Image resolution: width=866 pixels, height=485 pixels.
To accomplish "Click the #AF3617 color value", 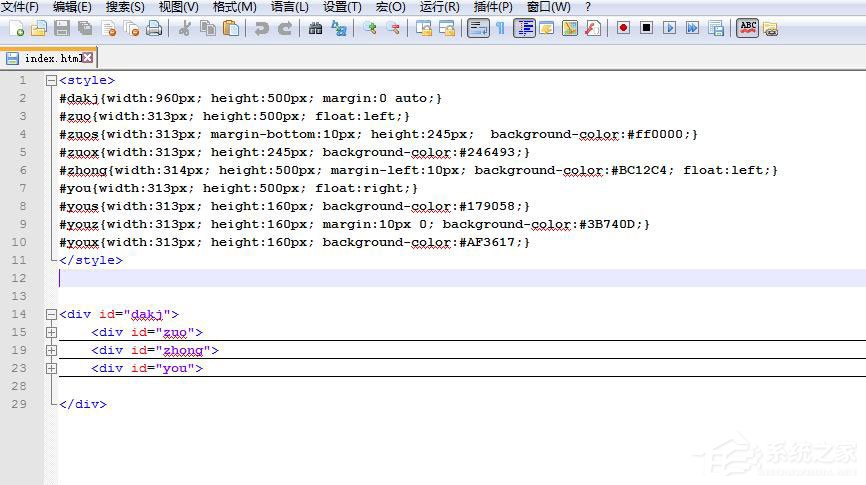I will (487, 242).
